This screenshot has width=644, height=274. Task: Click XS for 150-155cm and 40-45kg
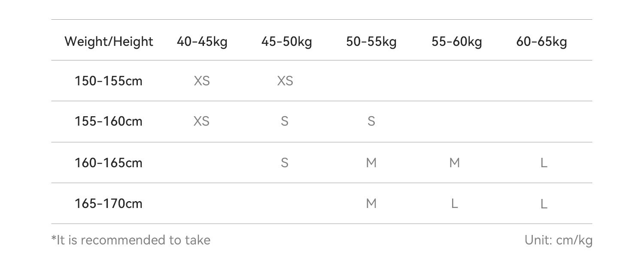[202, 81]
